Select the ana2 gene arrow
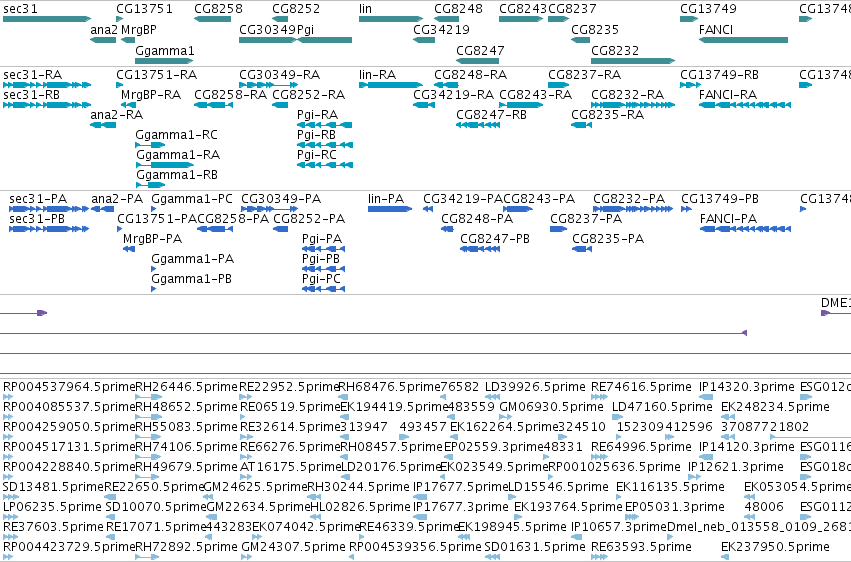The height and width of the screenshot is (562, 851). (x=103, y=40)
